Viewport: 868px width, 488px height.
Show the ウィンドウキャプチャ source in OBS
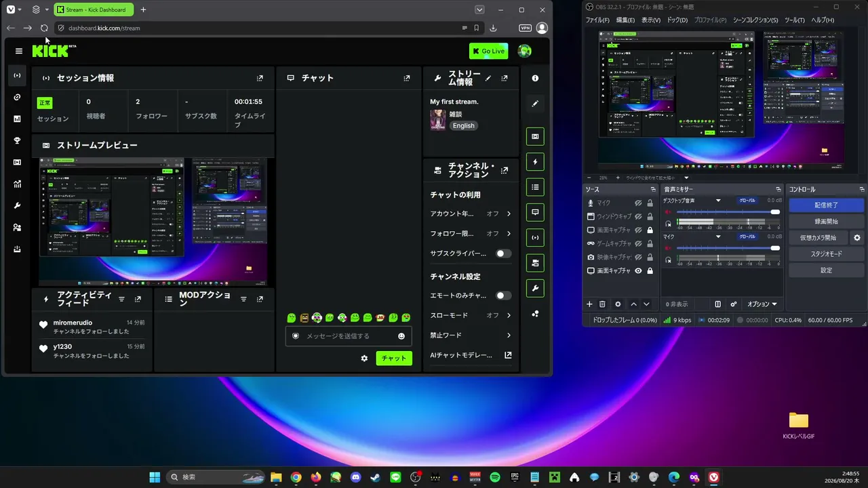[x=638, y=216]
